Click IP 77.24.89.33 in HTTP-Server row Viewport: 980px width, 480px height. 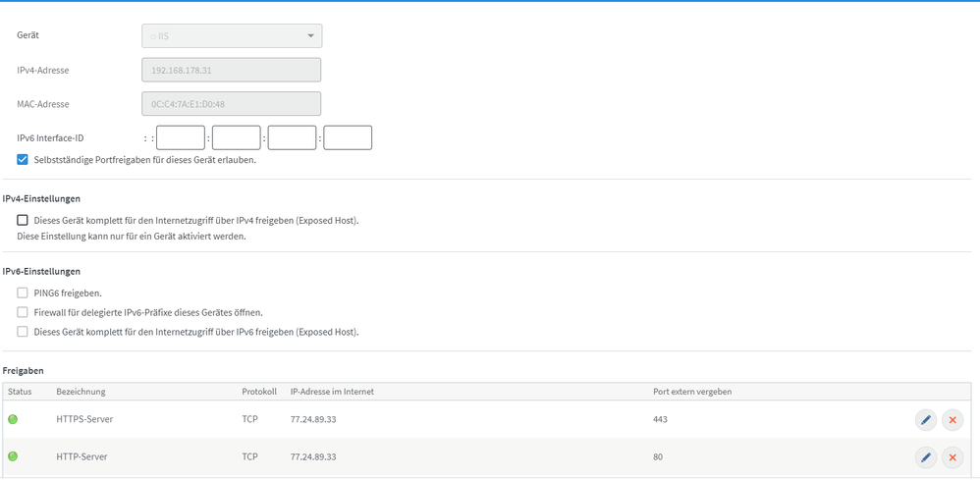click(x=314, y=456)
